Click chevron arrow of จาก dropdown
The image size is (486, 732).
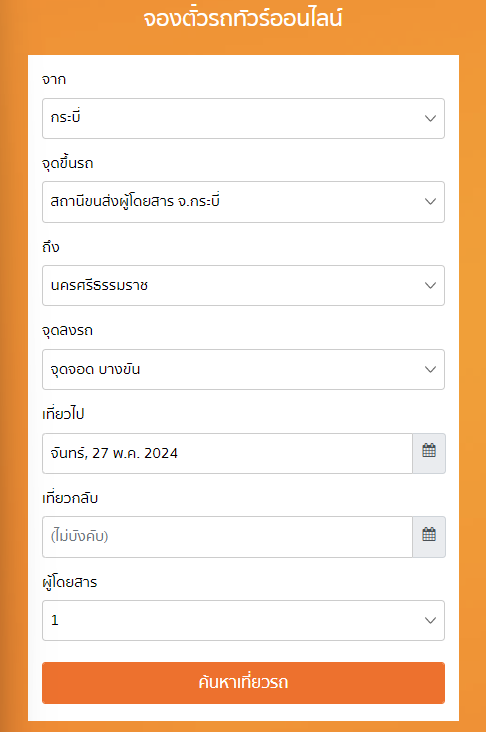pyautogui.click(x=430, y=119)
